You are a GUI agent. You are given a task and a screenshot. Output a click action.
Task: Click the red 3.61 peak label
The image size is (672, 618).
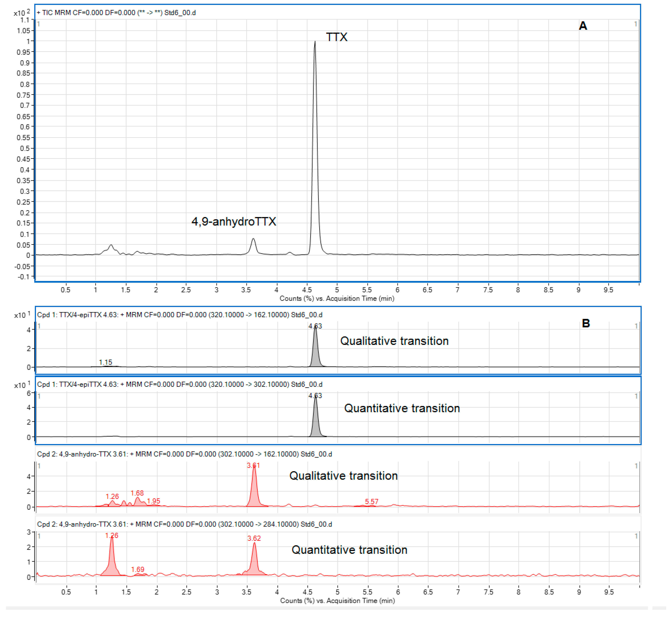click(x=253, y=465)
